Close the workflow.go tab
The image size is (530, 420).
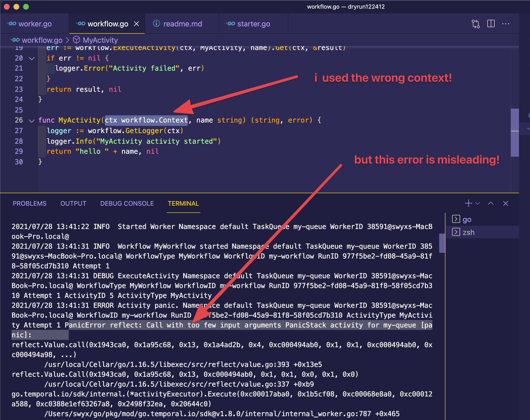coord(137,24)
